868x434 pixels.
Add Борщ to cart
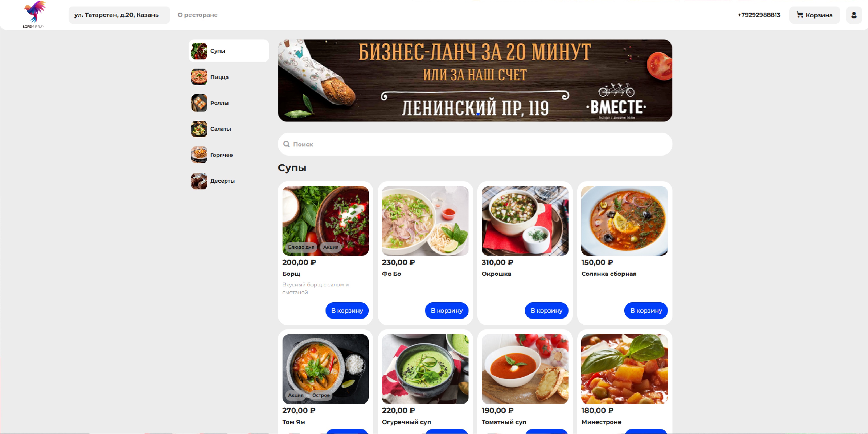(347, 311)
